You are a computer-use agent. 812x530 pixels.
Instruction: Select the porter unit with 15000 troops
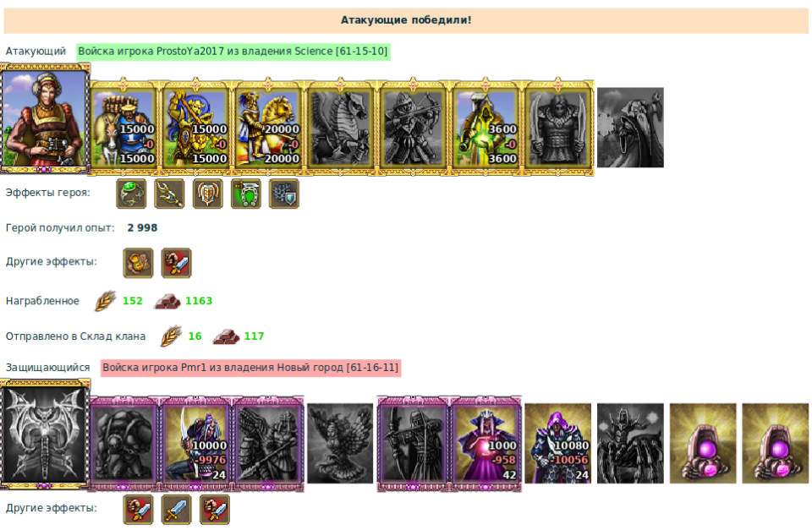(123, 128)
